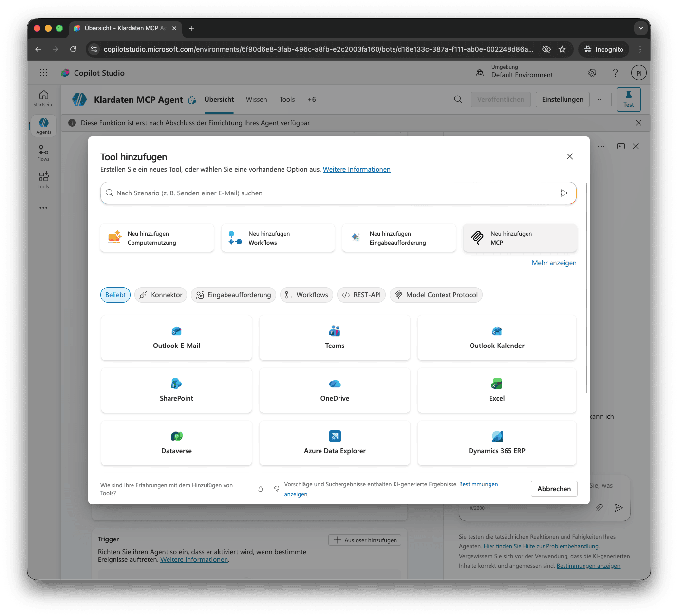This screenshot has height=616, width=678.
Task: Click the attach paperclip in test chat
Action: tap(600, 508)
